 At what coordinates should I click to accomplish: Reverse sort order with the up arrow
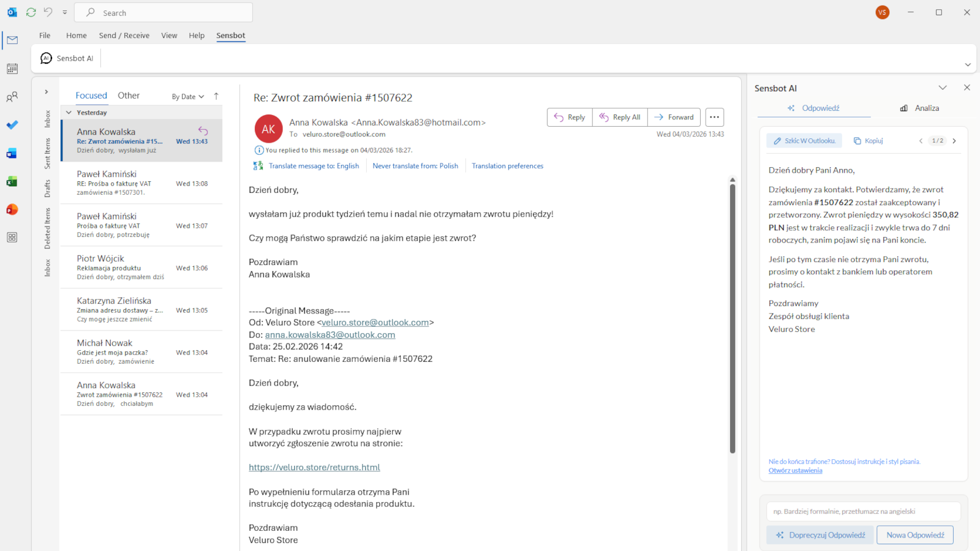pyautogui.click(x=216, y=96)
